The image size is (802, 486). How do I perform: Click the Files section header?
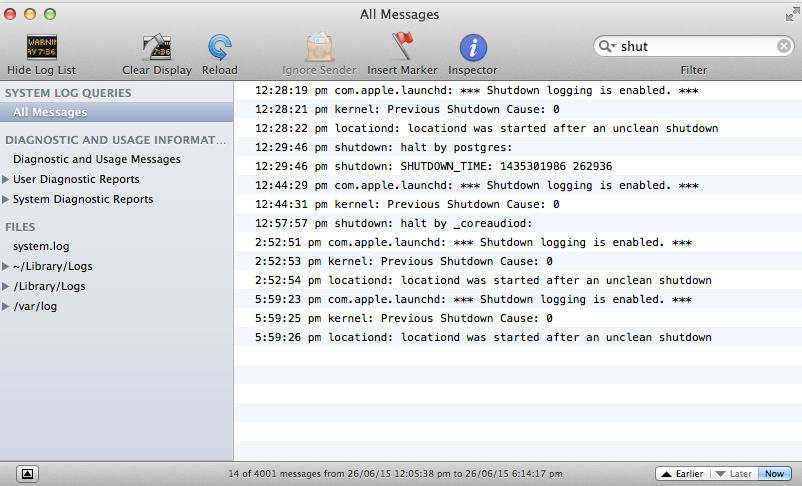click(x=20, y=227)
